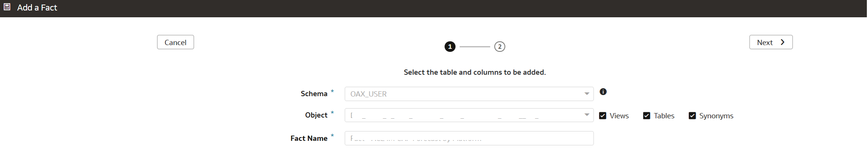This screenshot has height=160, width=868.
Task: Click the Add a Fact title
Action: [x=37, y=8]
